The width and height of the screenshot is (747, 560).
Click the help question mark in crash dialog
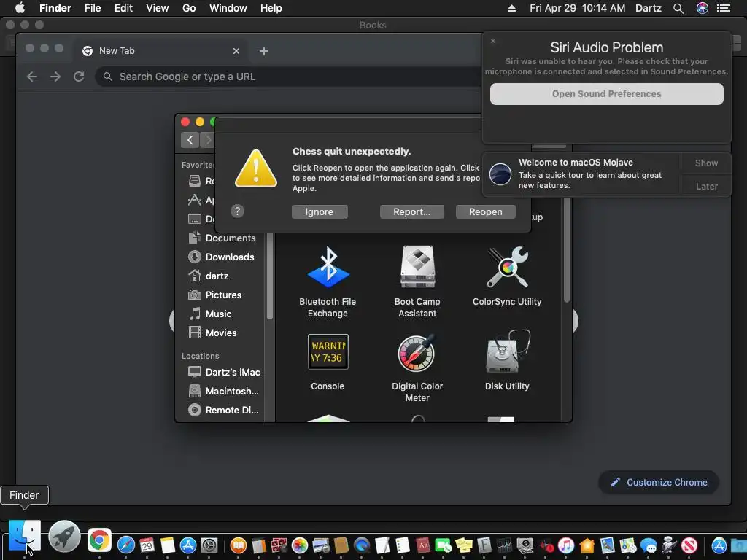pyautogui.click(x=237, y=211)
